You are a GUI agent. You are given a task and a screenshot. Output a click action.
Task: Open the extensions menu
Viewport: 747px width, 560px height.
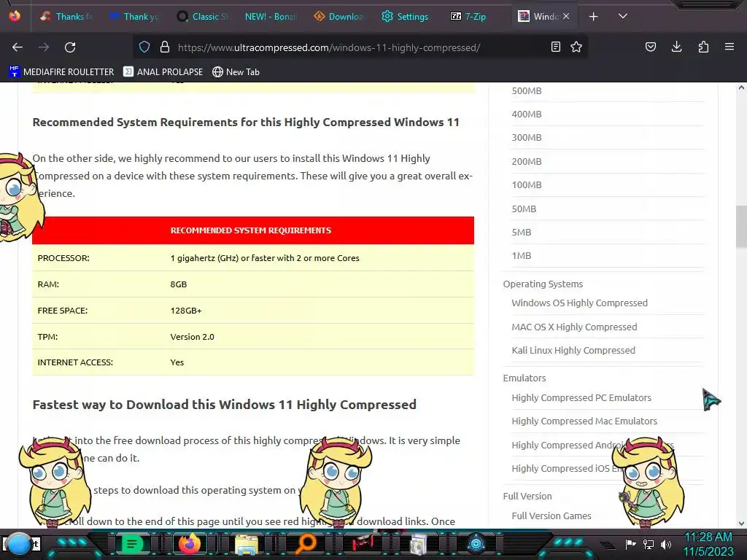point(703,47)
